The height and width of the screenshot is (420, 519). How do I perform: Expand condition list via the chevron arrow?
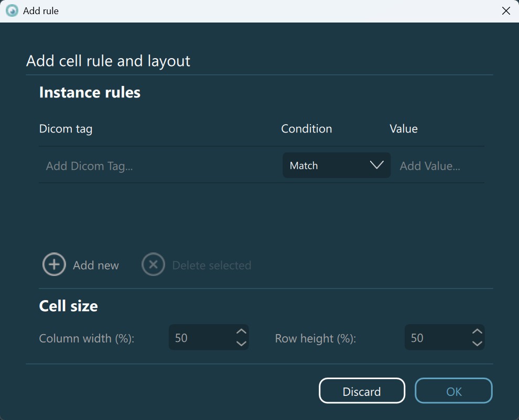(x=376, y=165)
